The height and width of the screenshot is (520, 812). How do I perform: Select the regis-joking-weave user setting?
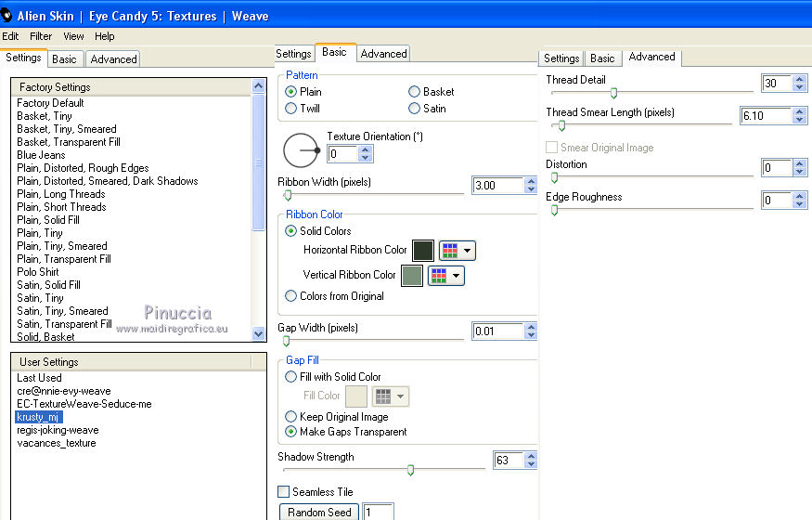[58, 430]
